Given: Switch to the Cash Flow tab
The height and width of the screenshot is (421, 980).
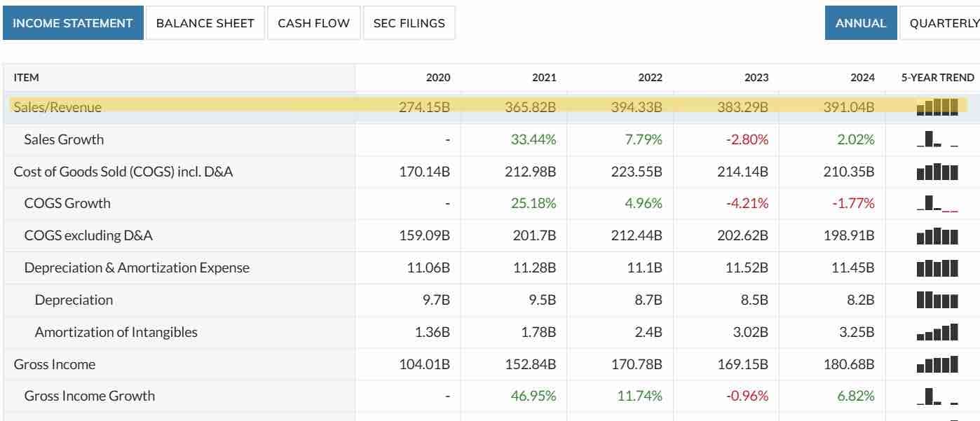Looking at the screenshot, I should point(314,23).
